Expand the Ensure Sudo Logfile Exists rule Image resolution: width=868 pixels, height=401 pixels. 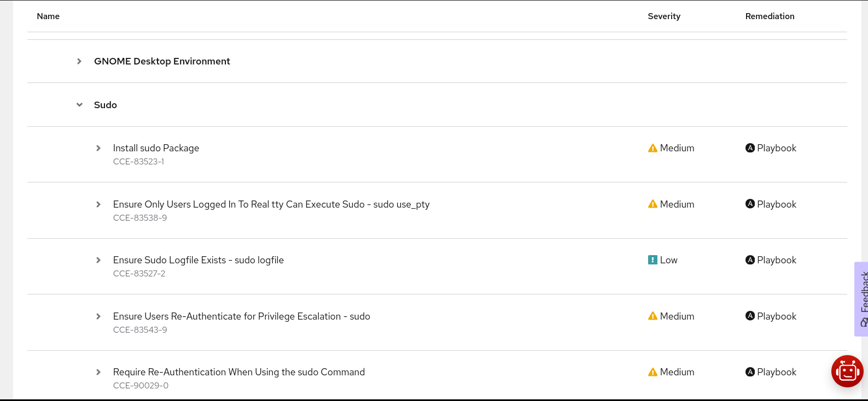(x=98, y=260)
